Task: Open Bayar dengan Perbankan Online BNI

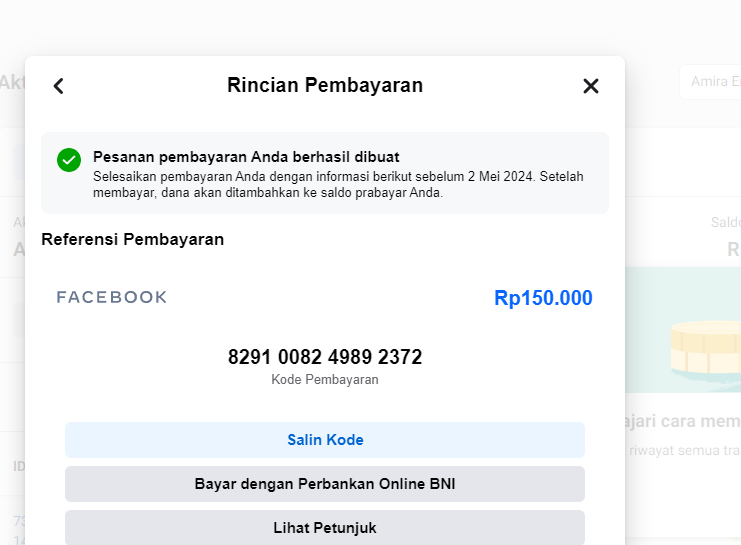Action: pyautogui.click(x=325, y=484)
